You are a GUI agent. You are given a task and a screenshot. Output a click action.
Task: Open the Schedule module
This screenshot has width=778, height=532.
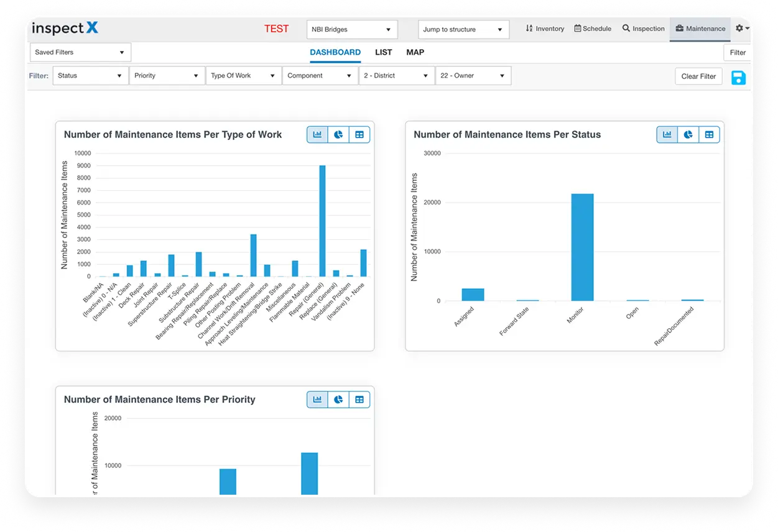[592, 29]
